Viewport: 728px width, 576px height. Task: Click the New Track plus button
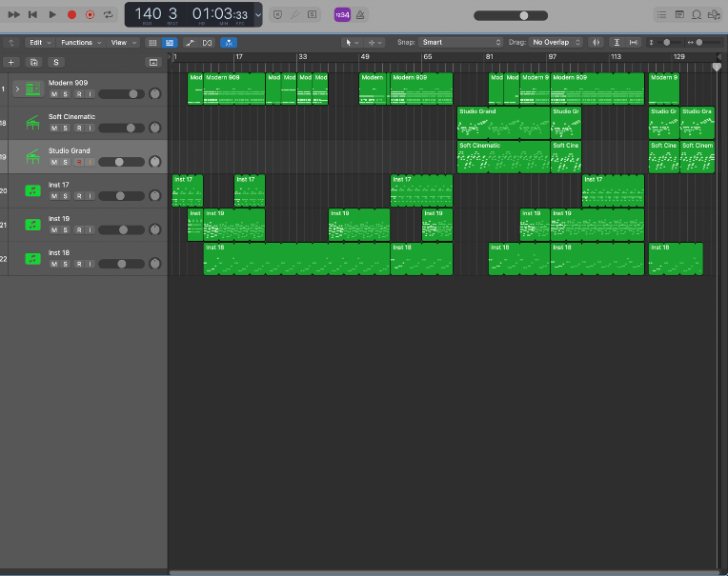11,62
